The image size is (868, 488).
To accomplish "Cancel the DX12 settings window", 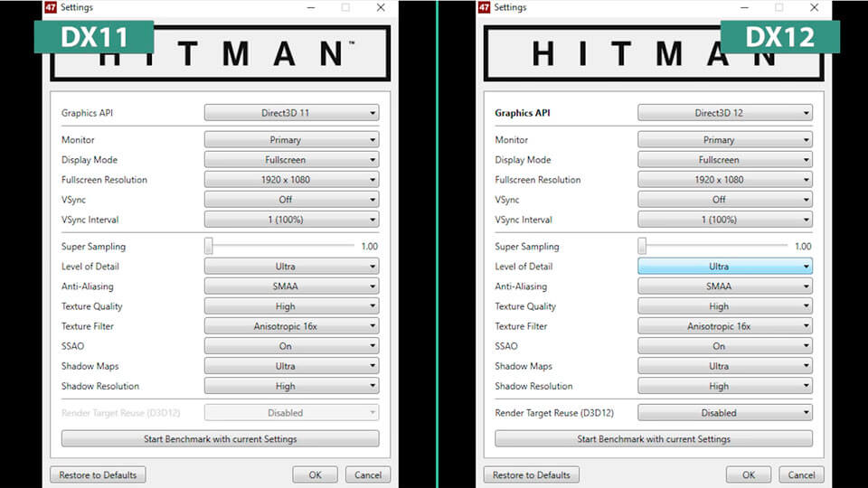I will pos(802,474).
